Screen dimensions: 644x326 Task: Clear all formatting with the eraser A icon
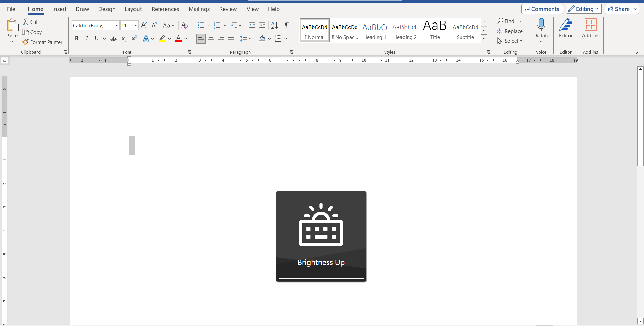point(184,25)
